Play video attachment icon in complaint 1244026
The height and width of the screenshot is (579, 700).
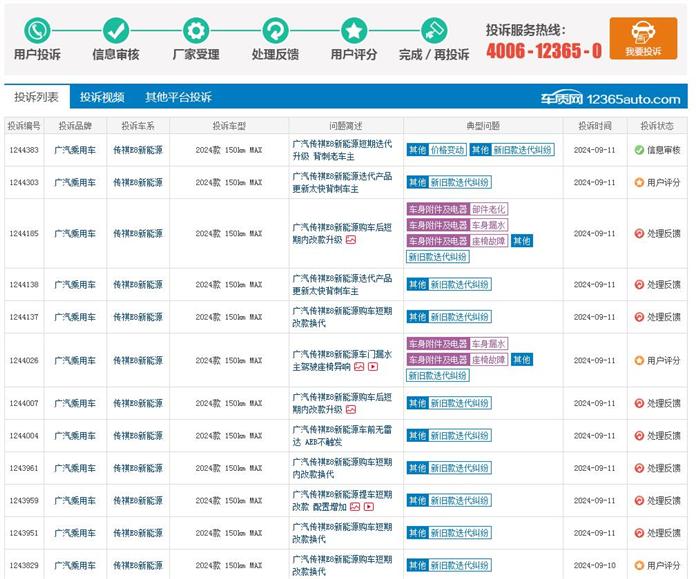coord(373,367)
